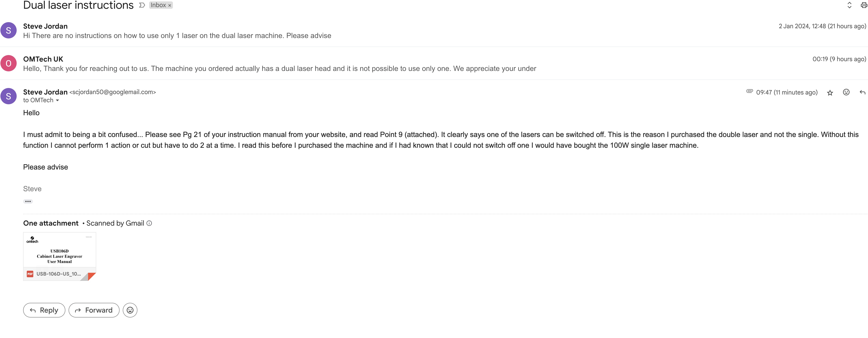
Task: Click the Forward button
Action: [94, 310]
